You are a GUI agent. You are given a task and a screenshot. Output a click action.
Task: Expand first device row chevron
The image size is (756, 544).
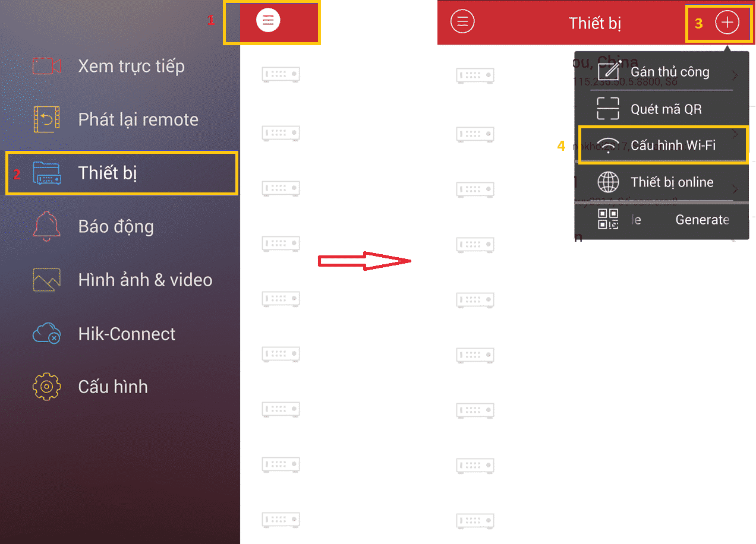[x=735, y=75]
